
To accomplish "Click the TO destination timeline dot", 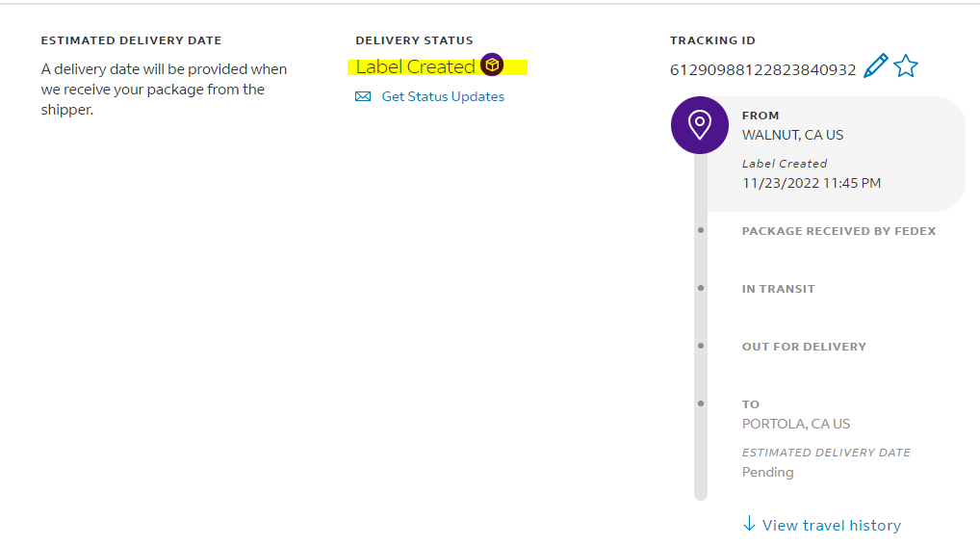I will pyautogui.click(x=701, y=403).
